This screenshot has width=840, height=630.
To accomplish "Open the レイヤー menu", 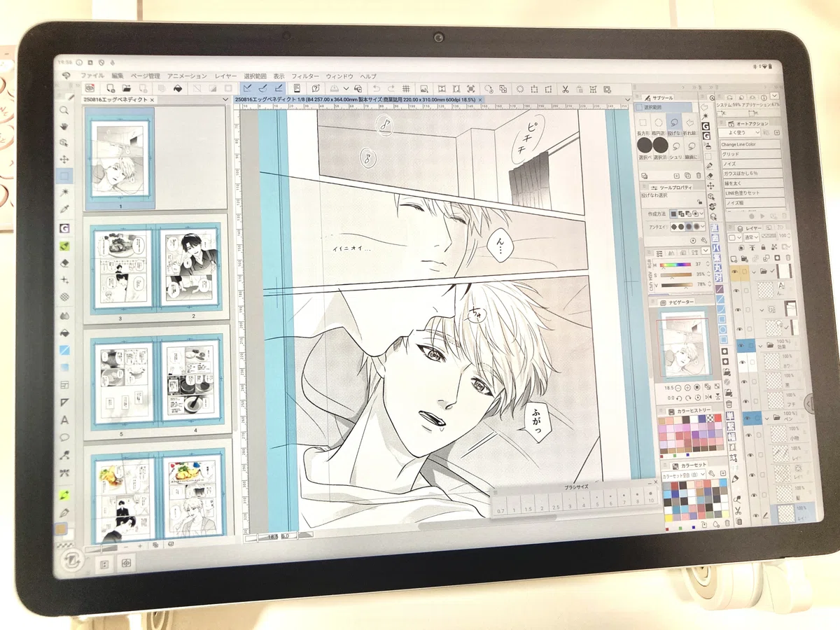I will (225, 76).
